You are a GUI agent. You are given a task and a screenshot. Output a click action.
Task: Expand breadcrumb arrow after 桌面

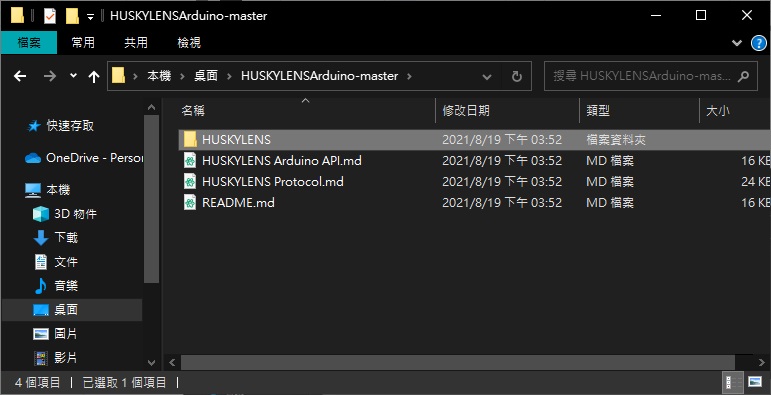pyautogui.click(x=229, y=76)
